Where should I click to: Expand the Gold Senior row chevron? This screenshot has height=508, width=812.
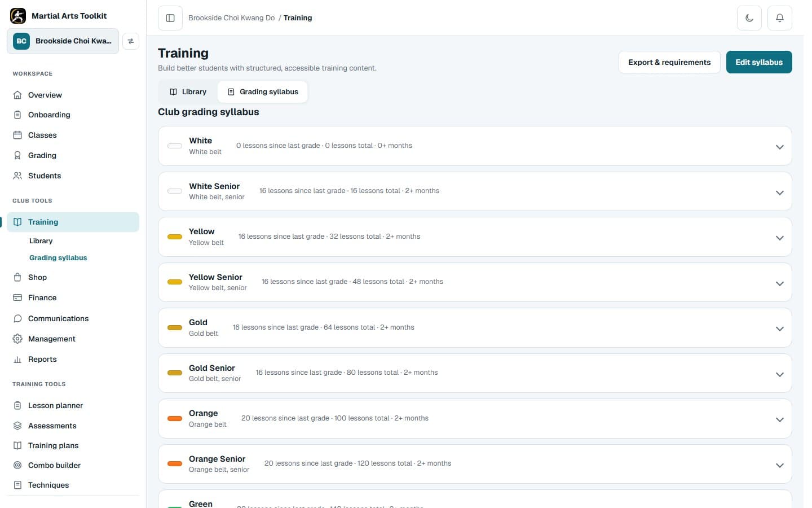780,374
